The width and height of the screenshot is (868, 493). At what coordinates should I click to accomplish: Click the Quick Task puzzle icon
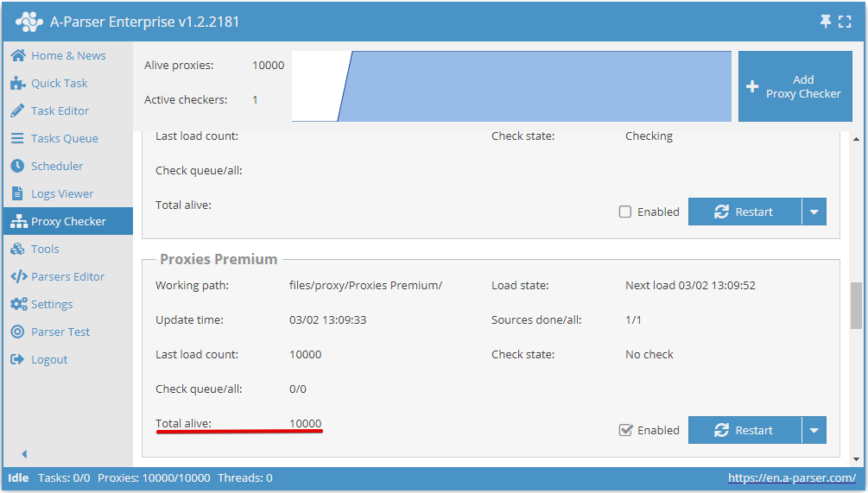coord(17,84)
